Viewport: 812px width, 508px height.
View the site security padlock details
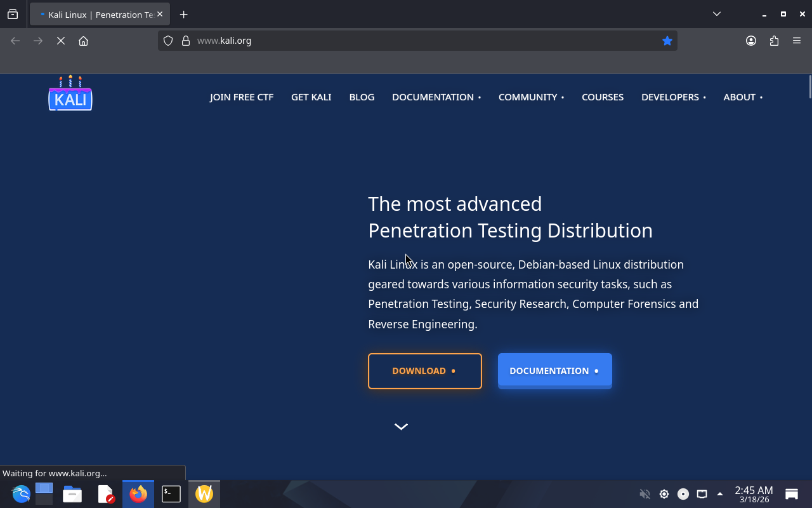(186, 41)
